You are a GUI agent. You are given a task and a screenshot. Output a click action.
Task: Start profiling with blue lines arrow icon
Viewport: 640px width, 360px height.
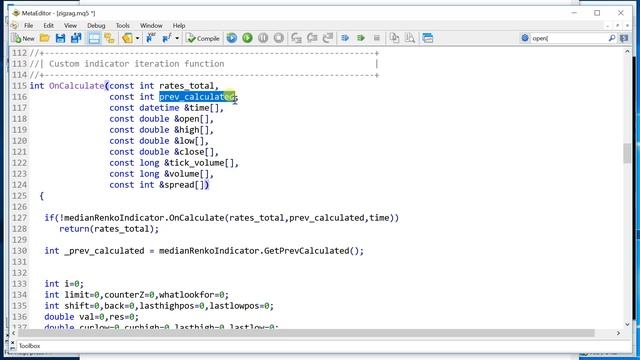click(345, 38)
